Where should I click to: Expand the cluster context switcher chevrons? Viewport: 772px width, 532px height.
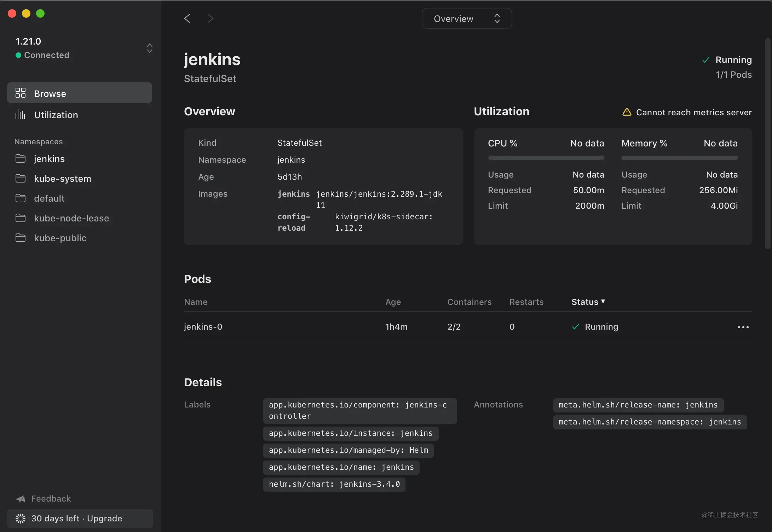click(150, 48)
